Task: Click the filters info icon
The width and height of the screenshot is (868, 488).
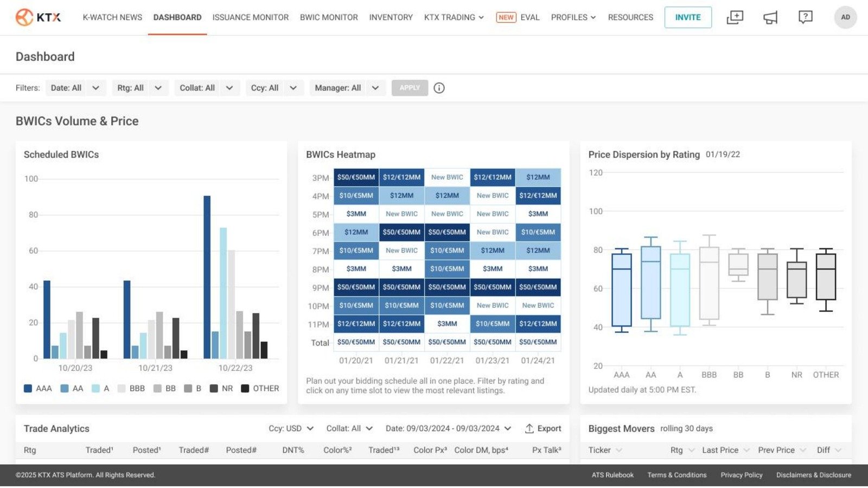Action: coord(439,88)
